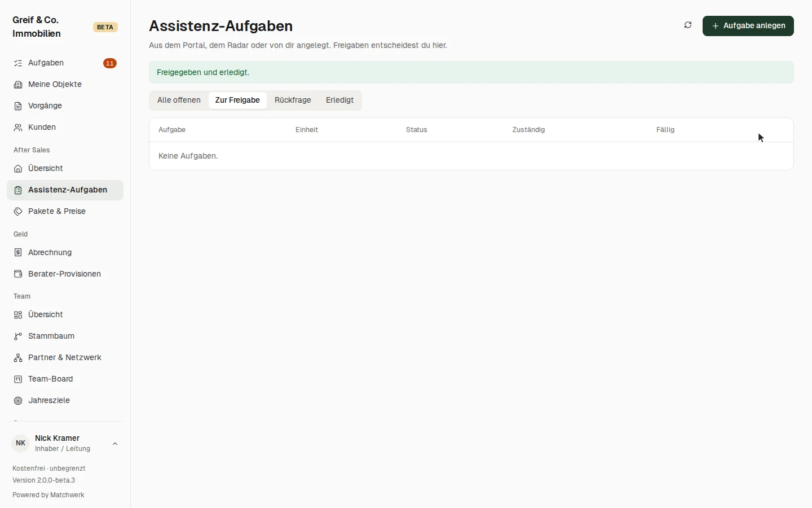Screen dimensions: 812x508
Task: Click the Partner & Netzwerk network icon
Action: click(x=18, y=358)
